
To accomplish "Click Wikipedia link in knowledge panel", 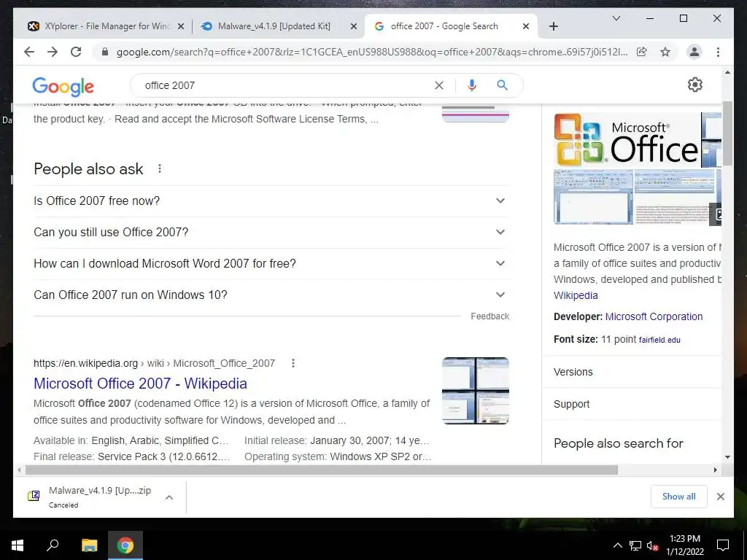I will pos(576,295).
